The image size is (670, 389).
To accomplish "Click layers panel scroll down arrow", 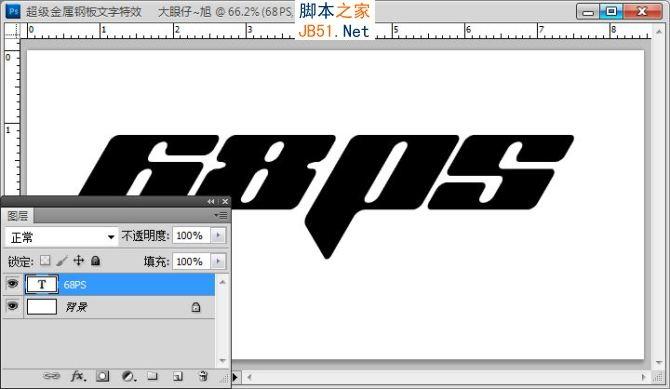I will click(222, 360).
